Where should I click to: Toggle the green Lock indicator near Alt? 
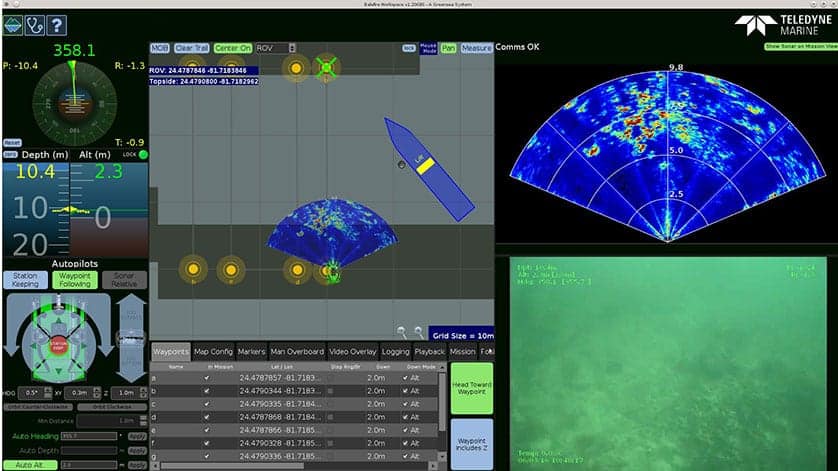143,155
